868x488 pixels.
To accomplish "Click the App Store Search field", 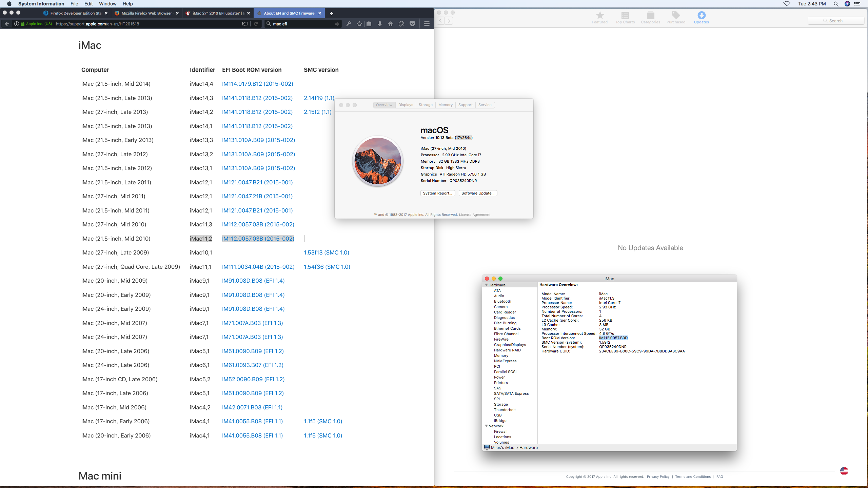I will coord(836,21).
